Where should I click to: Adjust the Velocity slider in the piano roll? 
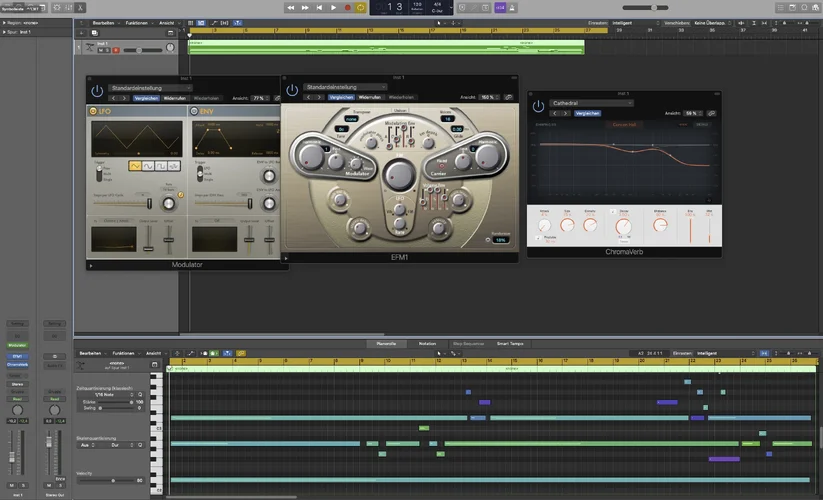tap(112, 480)
